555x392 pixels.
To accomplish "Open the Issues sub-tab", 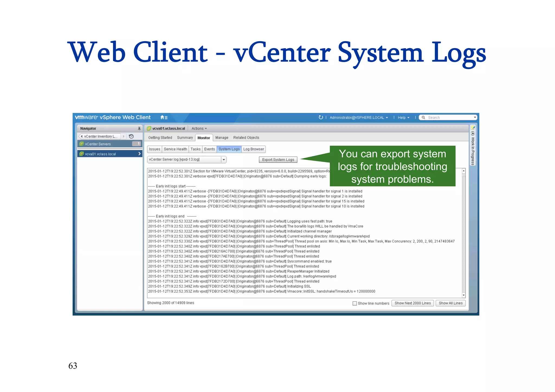I will pos(154,149).
